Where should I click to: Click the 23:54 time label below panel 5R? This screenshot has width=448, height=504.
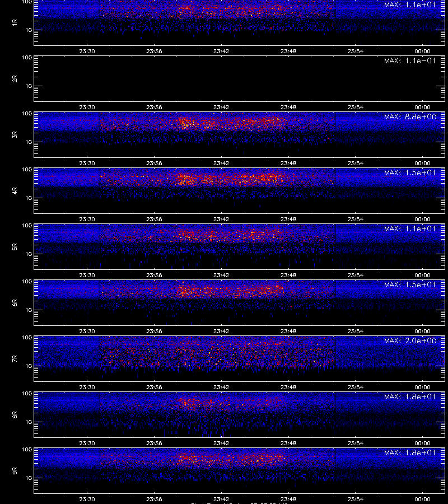point(356,275)
